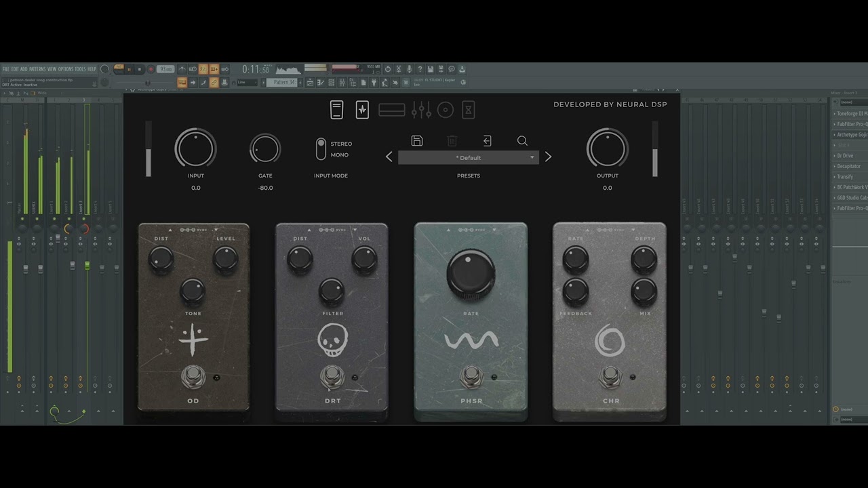
Task: Open the Pattern 34 selector dropdown
Action: point(282,83)
